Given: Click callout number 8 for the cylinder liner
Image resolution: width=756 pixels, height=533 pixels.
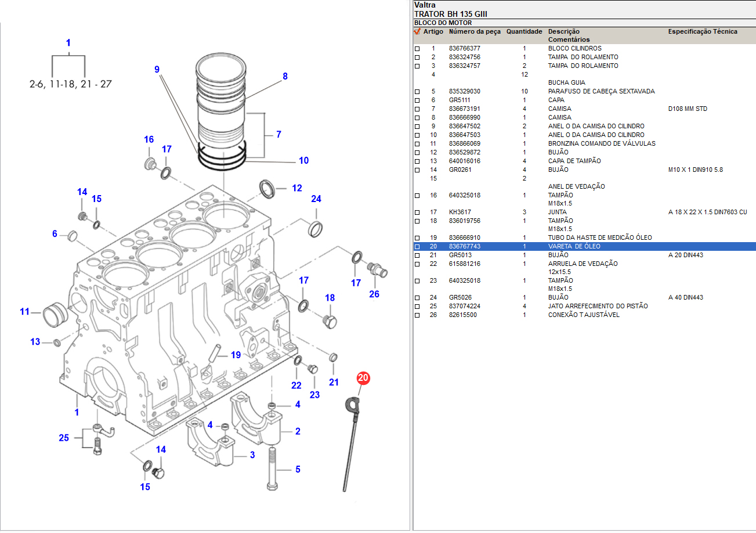Looking at the screenshot, I should tap(285, 76).
